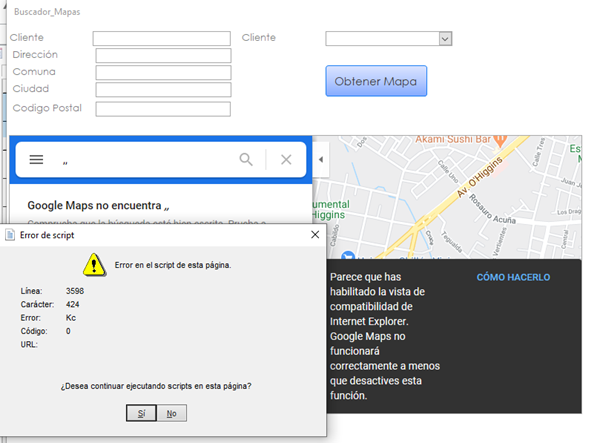This screenshot has width=600, height=443.
Task: Click the Obtener Mapa button
Action: pyautogui.click(x=376, y=81)
